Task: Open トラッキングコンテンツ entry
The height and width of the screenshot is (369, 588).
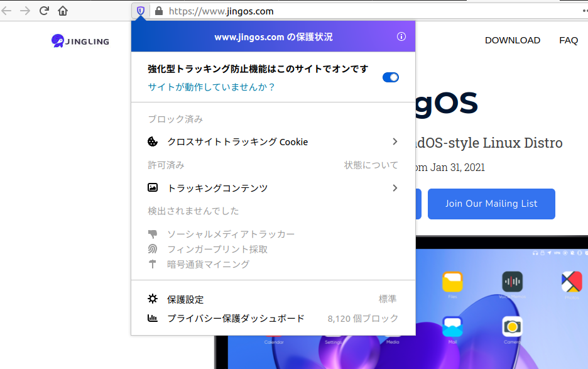Action: (273, 188)
